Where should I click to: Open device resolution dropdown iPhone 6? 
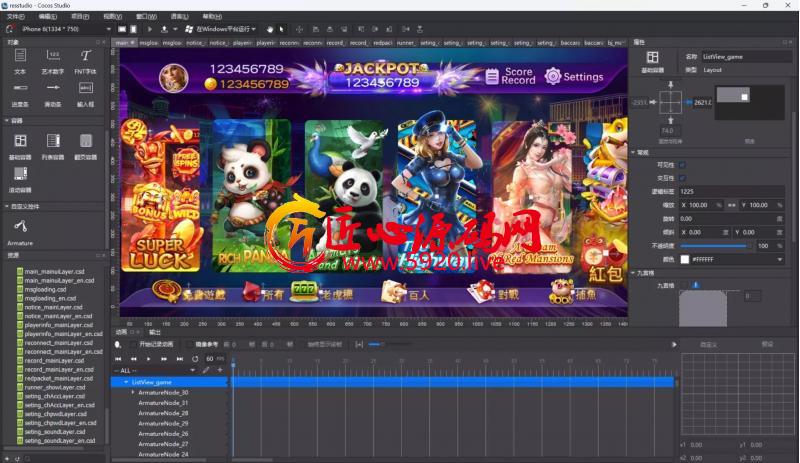click(x=64, y=29)
